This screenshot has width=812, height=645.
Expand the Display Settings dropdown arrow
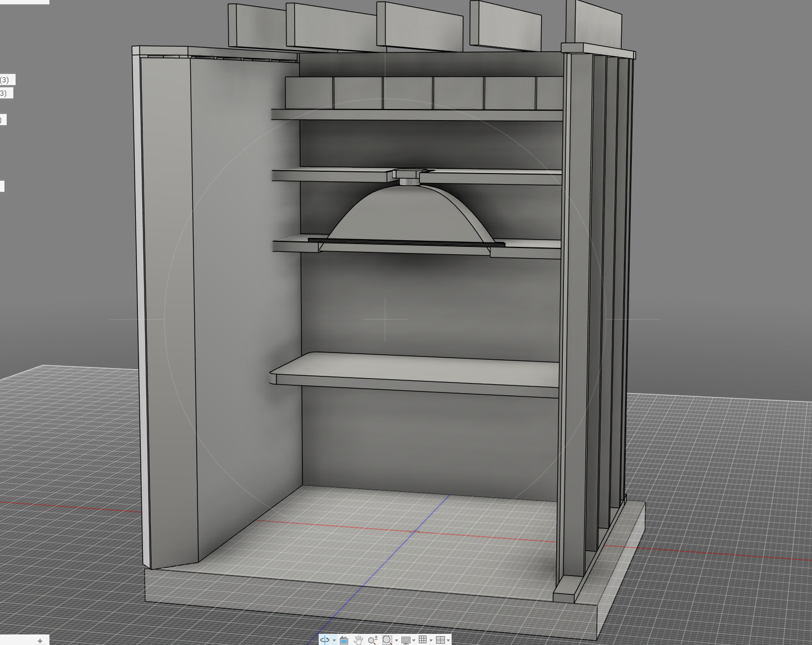(x=414, y=641)
